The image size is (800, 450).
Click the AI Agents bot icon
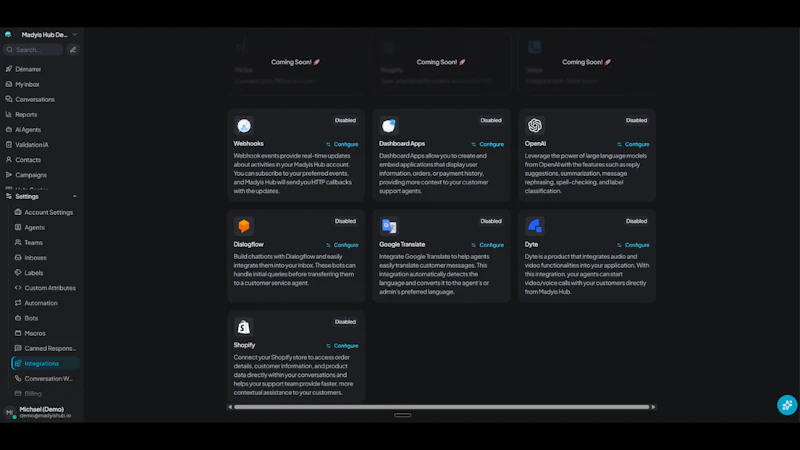tap(9, 130)
